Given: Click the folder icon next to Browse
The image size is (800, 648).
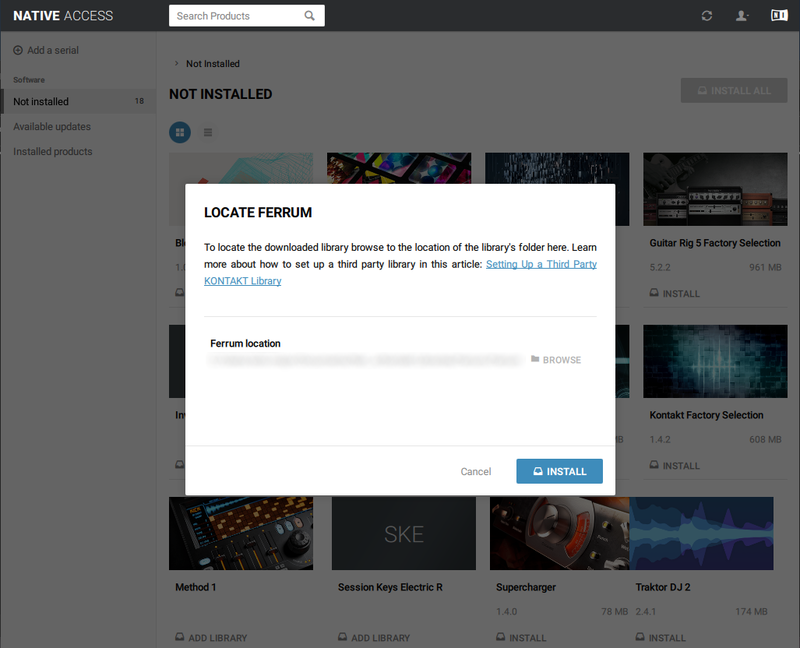Looking at the screenshot, I should (535, 359).
